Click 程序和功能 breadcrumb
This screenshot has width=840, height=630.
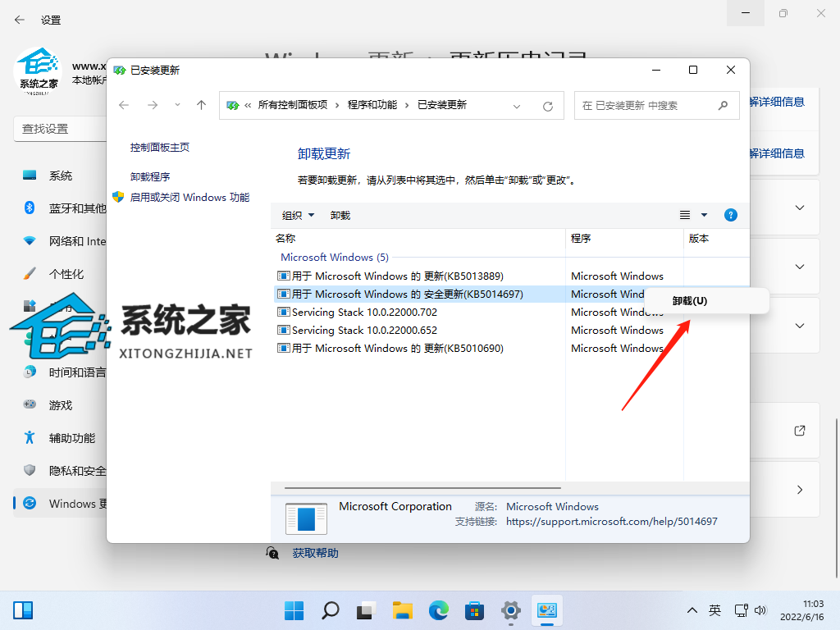pos(372,105)
